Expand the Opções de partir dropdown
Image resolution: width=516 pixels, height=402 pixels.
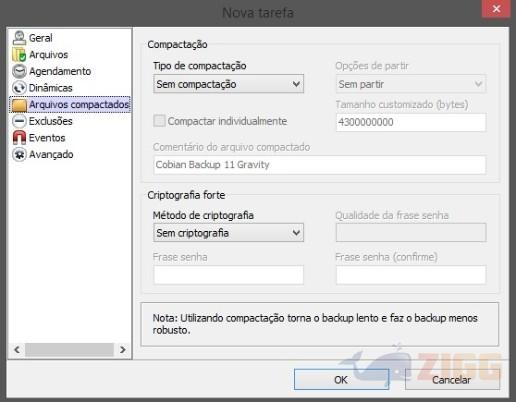pyautogui.click(x=411, y=84)
